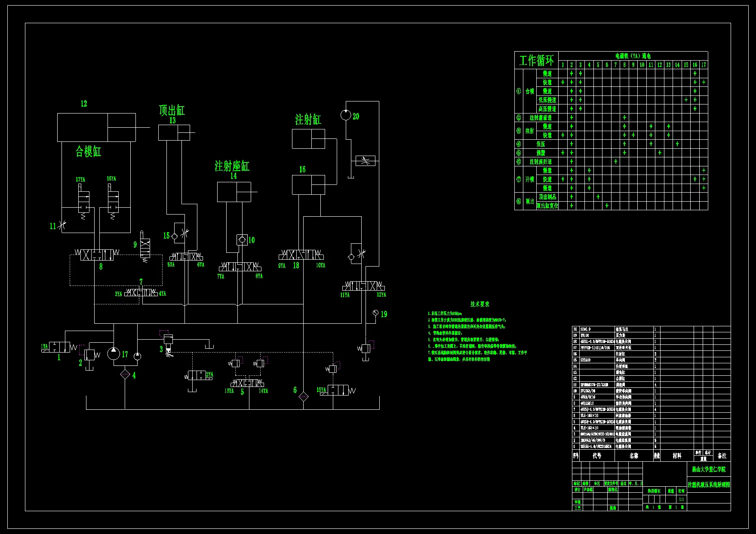Click the '预塑' row label in cycle table
The width and height of the screenshot is (756, 534).
pos(541,153)
